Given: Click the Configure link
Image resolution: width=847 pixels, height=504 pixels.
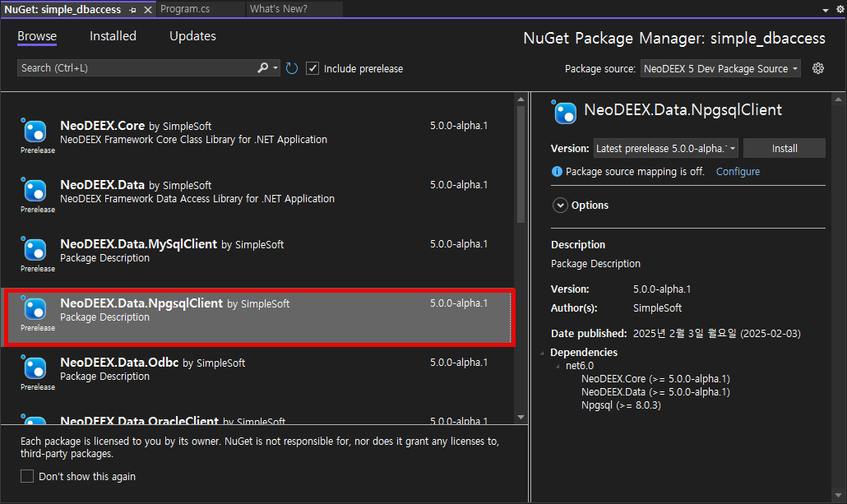Looking at the screenshot, I should click(738, 172).
